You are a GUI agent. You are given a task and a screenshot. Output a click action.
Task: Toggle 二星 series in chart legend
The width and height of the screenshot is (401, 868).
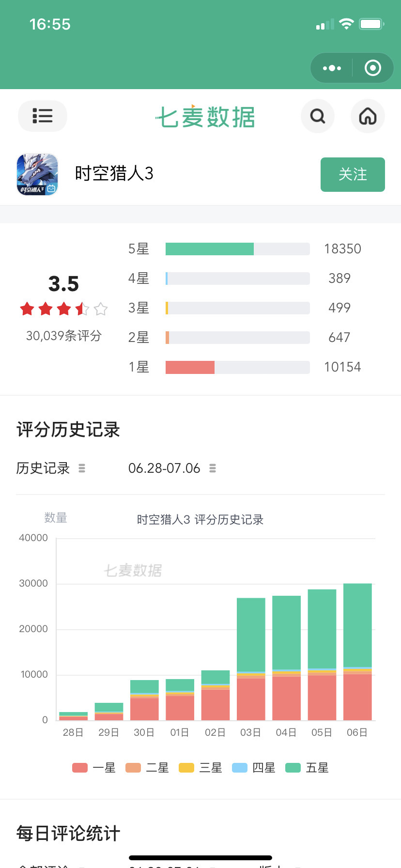pos(147,768)
